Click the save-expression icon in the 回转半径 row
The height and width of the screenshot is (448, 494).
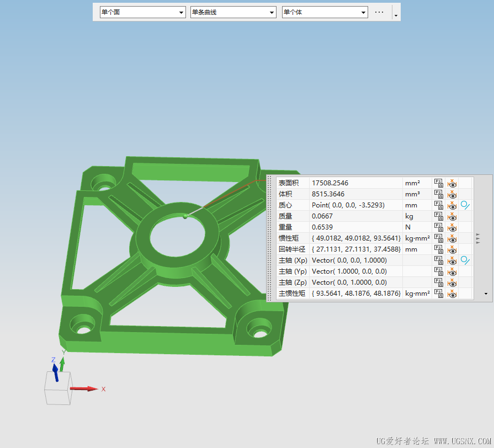(x=439, y=249)
